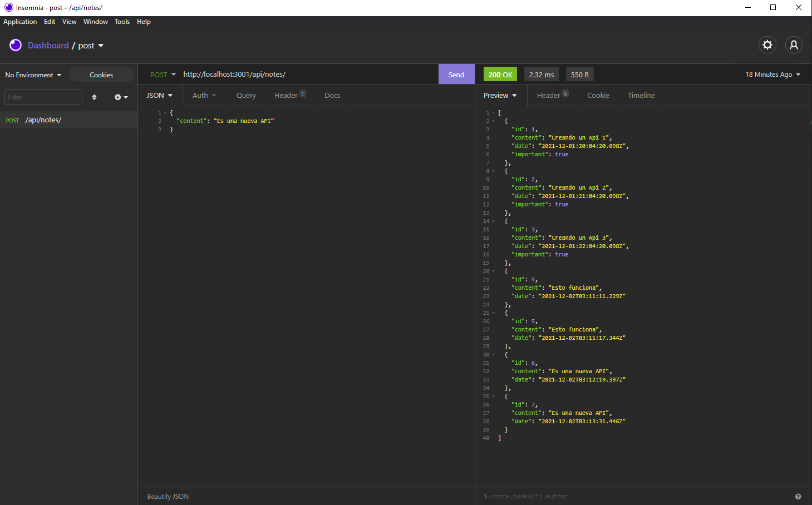Collapse the object at response line 8
Screen dimensions: 812x505
(x=493, y=171)
